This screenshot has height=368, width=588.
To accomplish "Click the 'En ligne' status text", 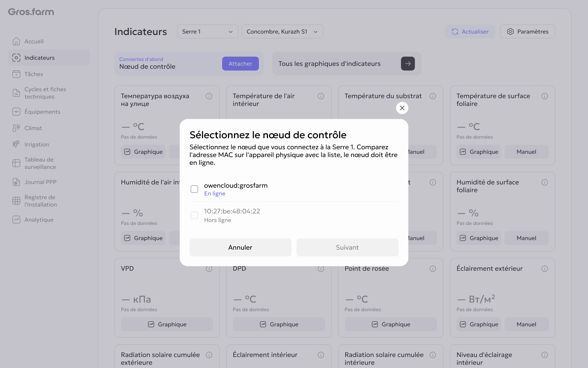I will tap(215, 193).
